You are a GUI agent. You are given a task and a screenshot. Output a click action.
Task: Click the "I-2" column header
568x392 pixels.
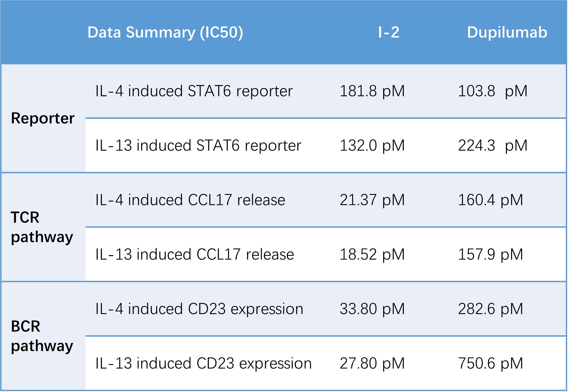[x=389, y=32]
